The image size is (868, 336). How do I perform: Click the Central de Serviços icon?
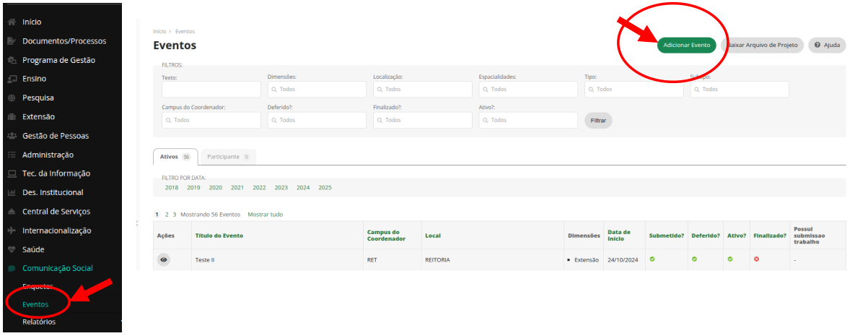tap(12, 212)
